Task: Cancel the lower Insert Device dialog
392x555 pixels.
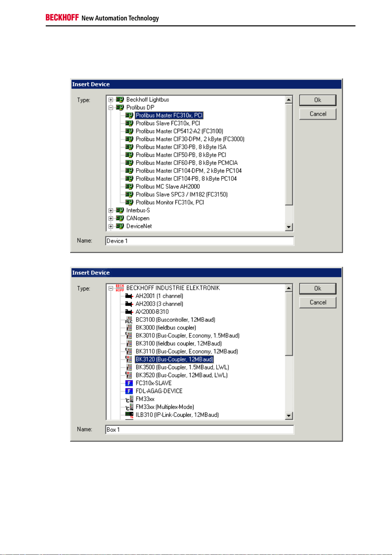Action: (318, 302)
